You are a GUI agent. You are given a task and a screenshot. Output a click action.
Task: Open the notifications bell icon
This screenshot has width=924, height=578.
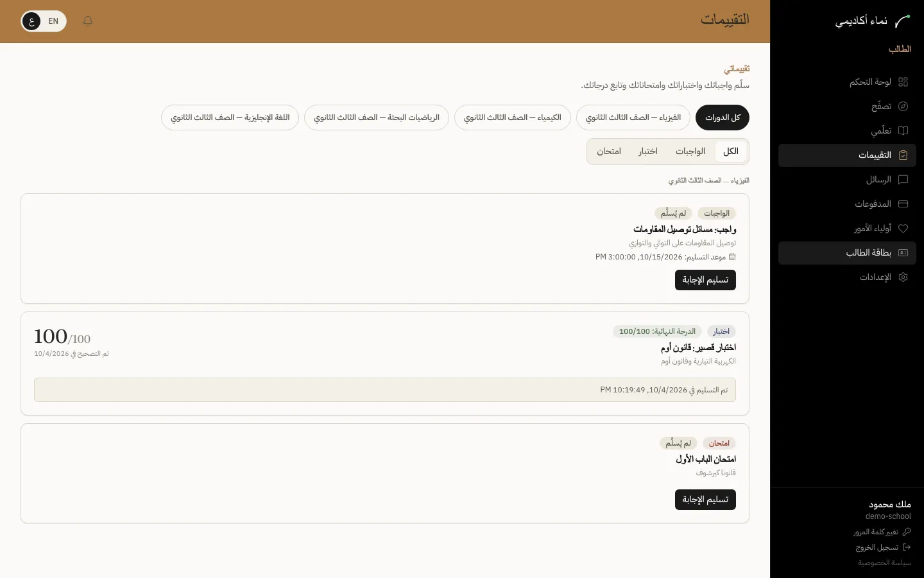coord(88,21)
